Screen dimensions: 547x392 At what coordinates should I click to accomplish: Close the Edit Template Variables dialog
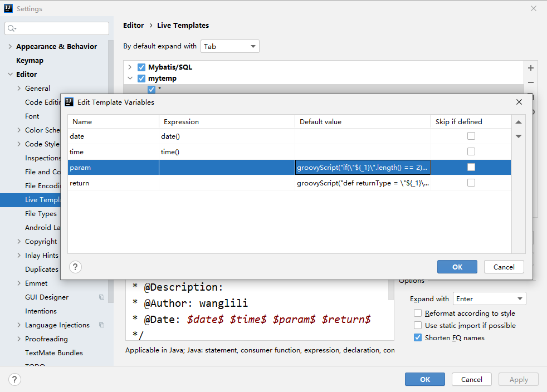click(x=519, y=102)
